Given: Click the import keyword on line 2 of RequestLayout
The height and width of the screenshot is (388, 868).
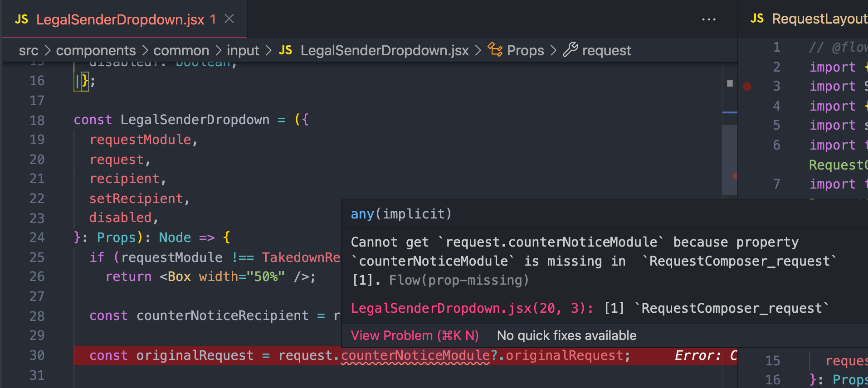Looking at the screenshot, I should [833, 67].
